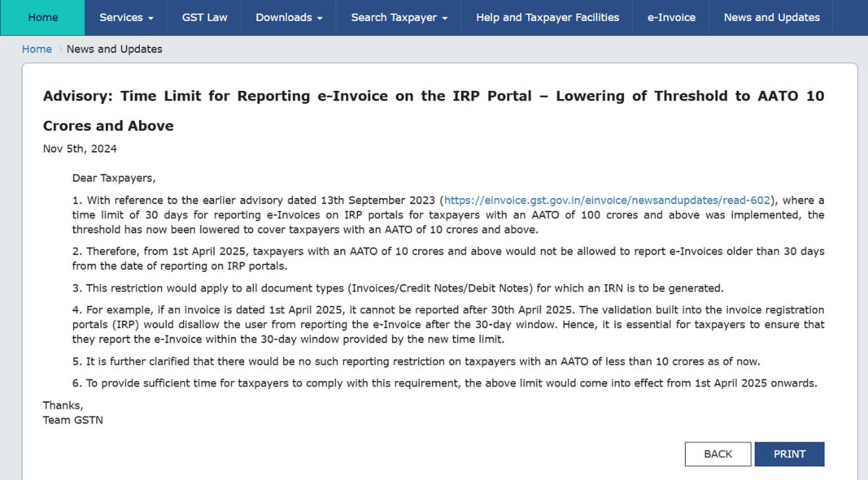This screenshot has width=868, height=480.
Task: Open the Home tab in navigation bar
Action: coord(43,17)
